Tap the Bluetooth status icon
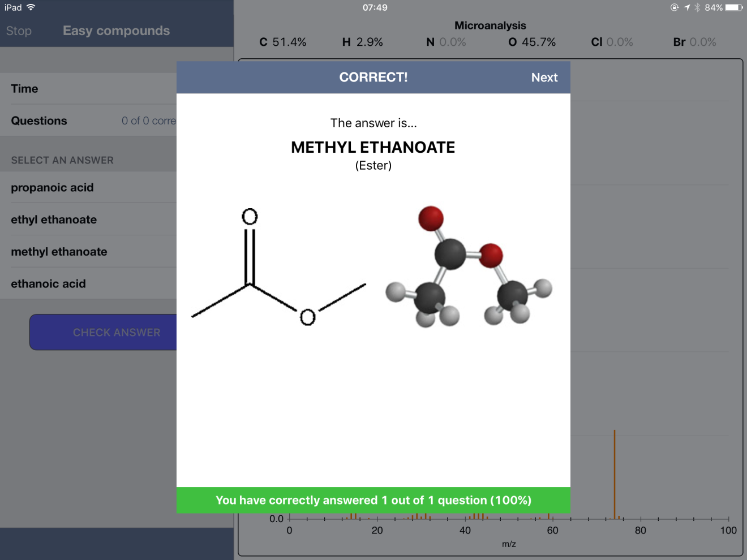Screen dimensions: 747x560 [697, 7]
